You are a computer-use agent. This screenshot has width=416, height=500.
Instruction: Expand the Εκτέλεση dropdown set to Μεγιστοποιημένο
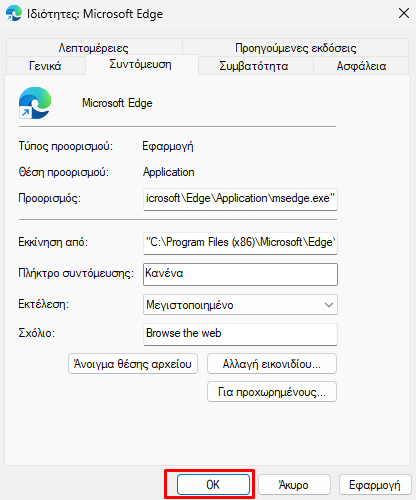click(x=240, y=305)
